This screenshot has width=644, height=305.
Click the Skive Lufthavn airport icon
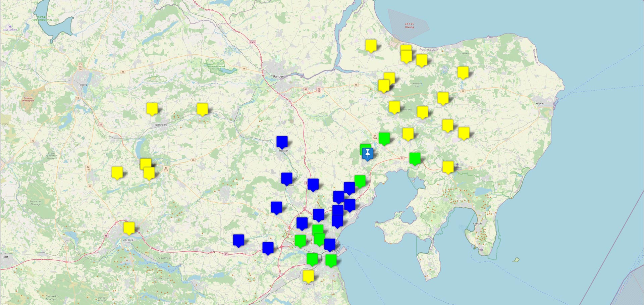[x=10, y=26]
